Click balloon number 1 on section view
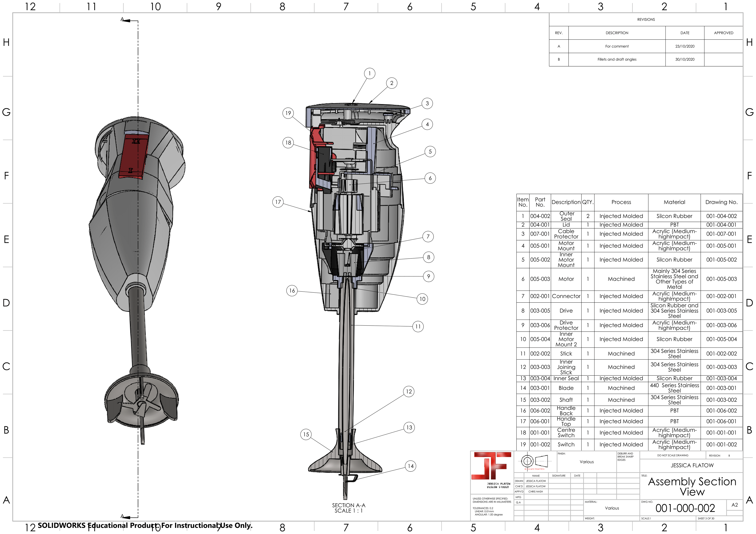756x534 pixels. (x=370, y=73)
